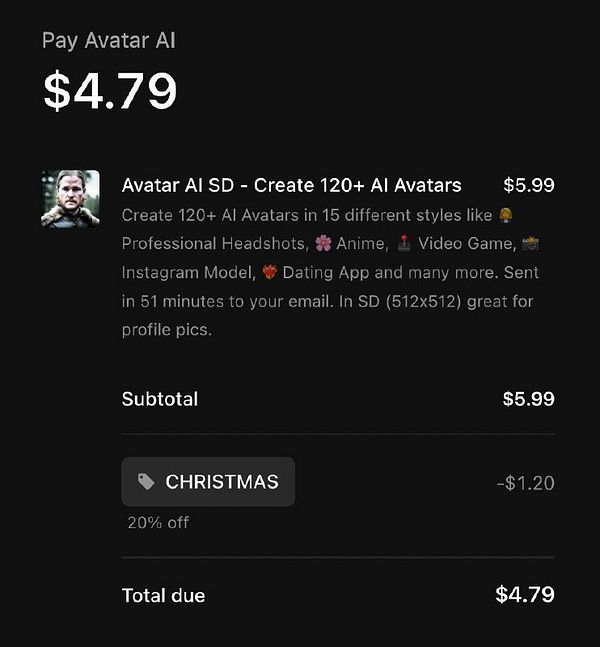Screen dimensions: 600x647
Task: Click the Subtotal label
Action: [x=160, y=399]
